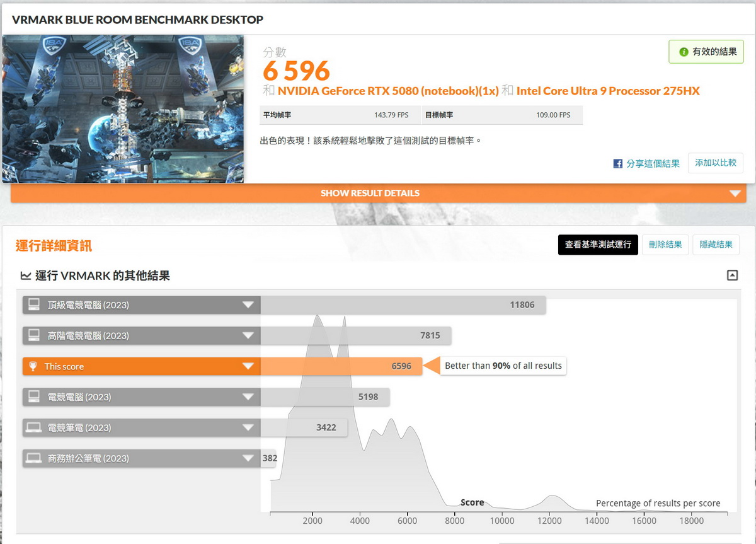Viewport: 756px width, 544px height.
Task: Open the This score dropdown arrow
Action: coord(248,366)
